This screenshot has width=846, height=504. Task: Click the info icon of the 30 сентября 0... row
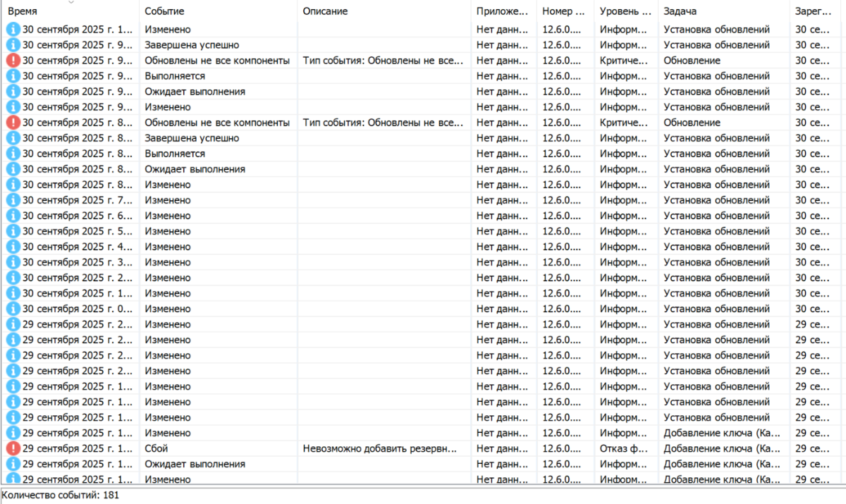[x=13, y=309]
